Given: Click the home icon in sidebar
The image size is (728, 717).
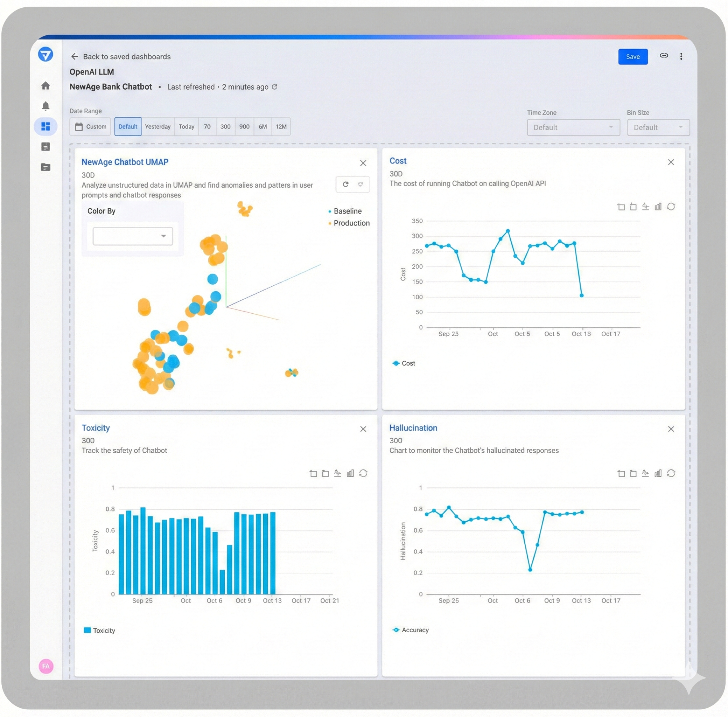Looking at the screenshot, I should (45, 86).
